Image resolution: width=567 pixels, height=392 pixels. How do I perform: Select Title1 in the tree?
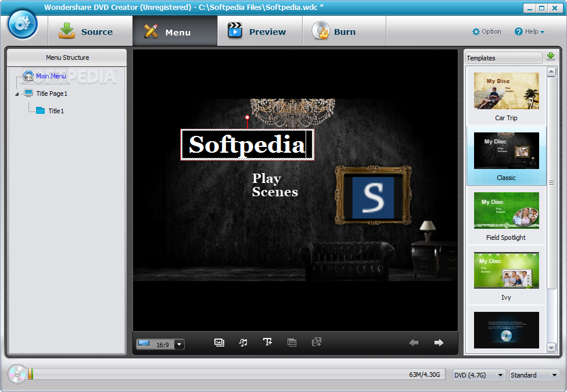[56, 111]
